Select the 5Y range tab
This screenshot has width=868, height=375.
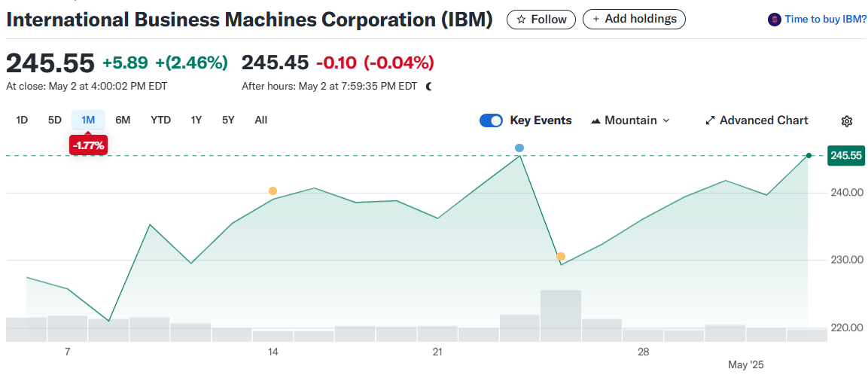(229, 120)
